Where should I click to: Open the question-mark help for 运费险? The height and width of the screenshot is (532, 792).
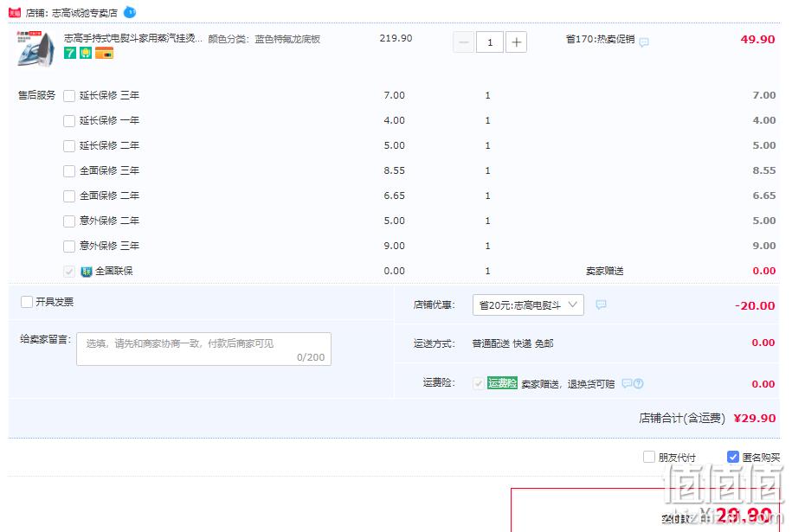point(639,383)
